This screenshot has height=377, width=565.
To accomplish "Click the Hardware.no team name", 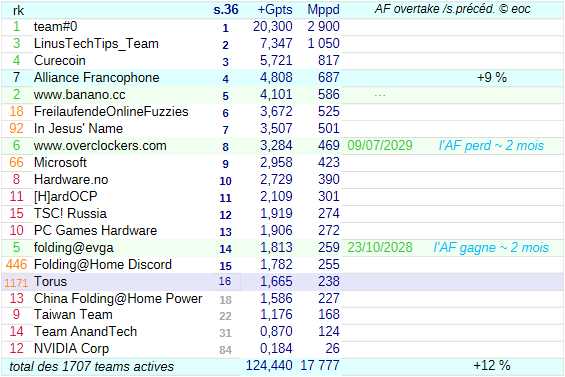I will point(71,179).
